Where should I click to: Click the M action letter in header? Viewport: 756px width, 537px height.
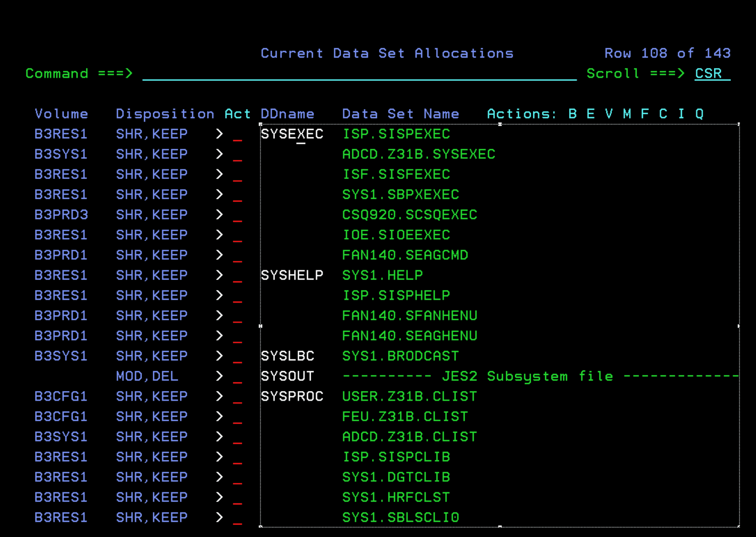pyautogui.click(x=627, y=114)
